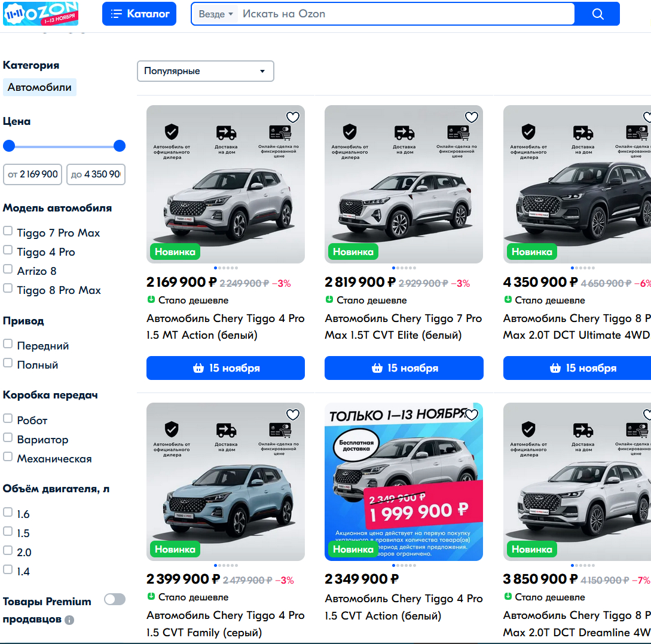Check the Tiggo 7 Pro Max model filter

click(x=8, y=231)
